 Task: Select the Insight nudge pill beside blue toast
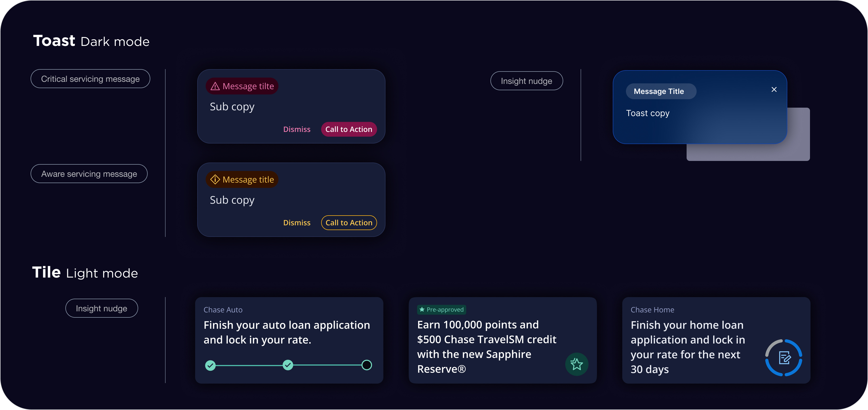point(526,81)
